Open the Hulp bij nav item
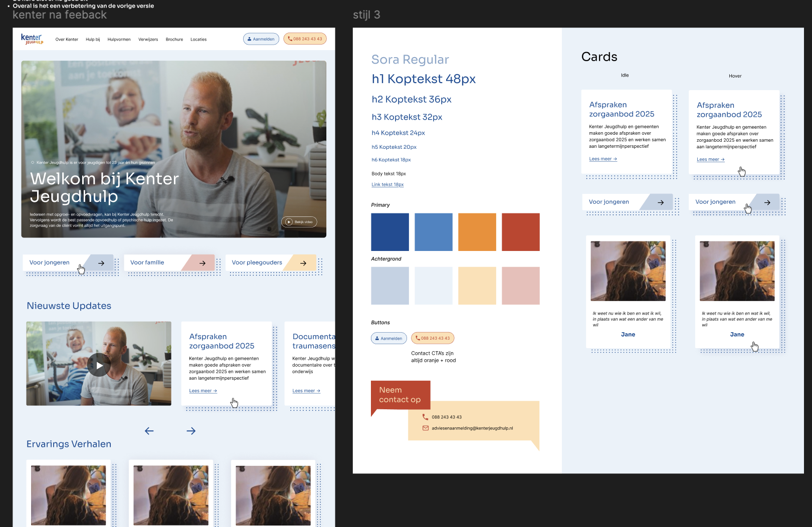Screen dimensions: 812x527 point(93,40)
